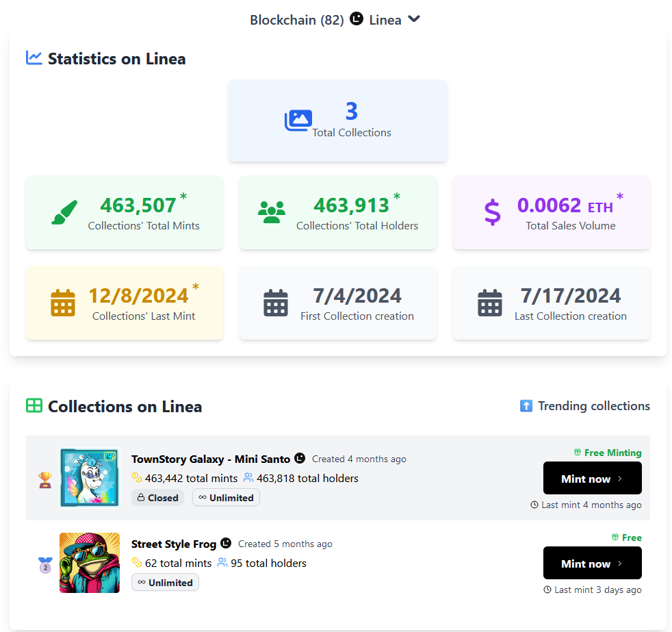Screen dimensions: 672x632
Task: Click the Unlimited badge on Street Style Frog
Action: click(x=165, y=583)
